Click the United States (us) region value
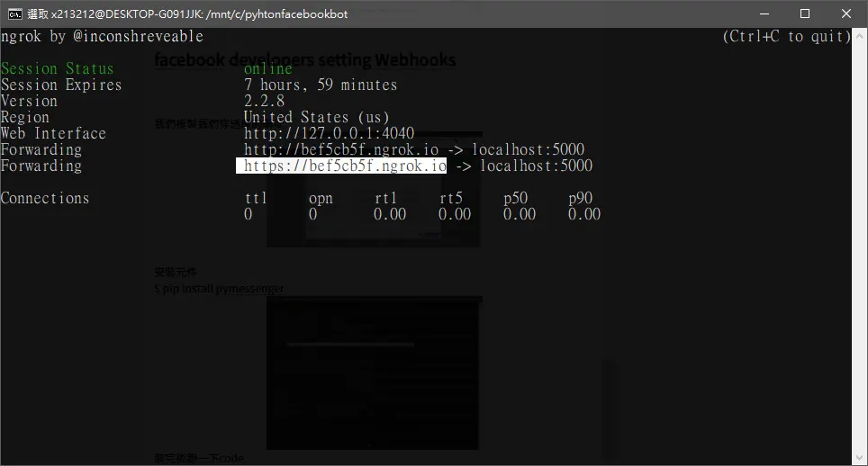Viewport: 868px width, 466px height. pyautogui.click(x=317, y=117)
